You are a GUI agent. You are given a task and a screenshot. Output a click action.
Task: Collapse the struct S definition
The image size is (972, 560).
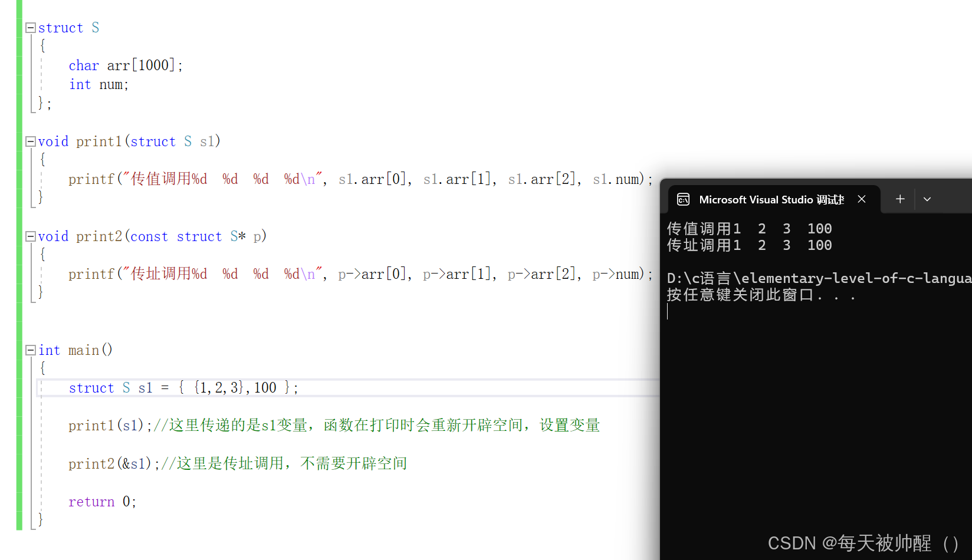30,27
